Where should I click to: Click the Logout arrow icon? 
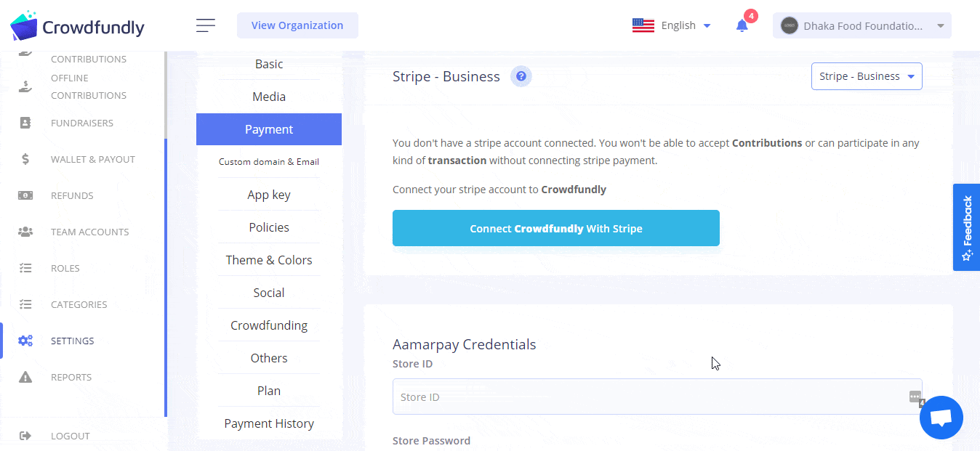pyautogui.click(x=25, y=436)
